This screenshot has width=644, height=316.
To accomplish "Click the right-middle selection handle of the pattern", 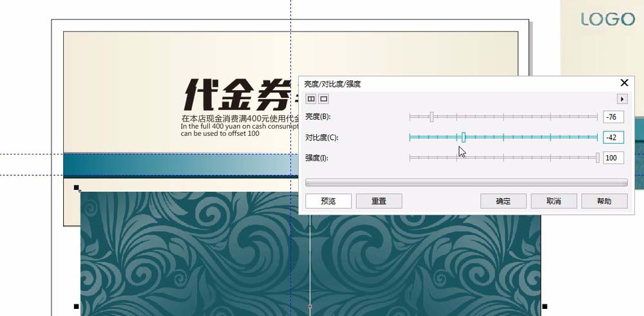I will pyautogui.click(x=545, y=306).
